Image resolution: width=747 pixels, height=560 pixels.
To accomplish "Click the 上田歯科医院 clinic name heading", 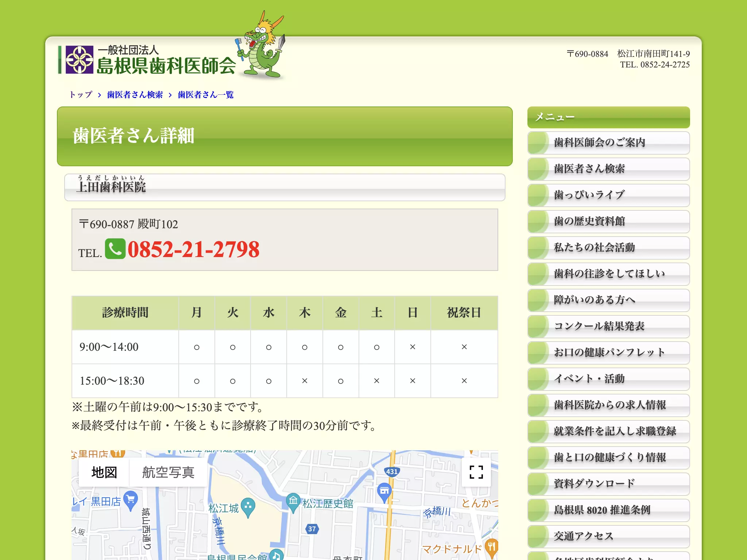I will click(111, 187).
